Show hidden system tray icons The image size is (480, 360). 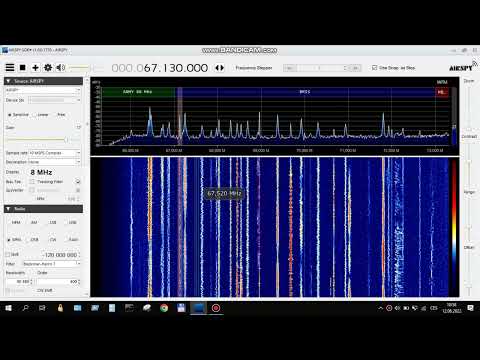pos(380,308)
